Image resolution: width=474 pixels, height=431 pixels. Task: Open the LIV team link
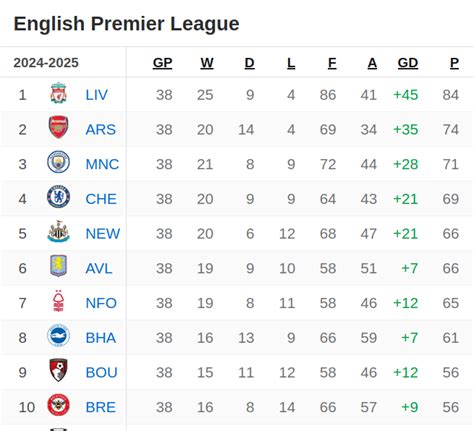[x=96, y=95]
